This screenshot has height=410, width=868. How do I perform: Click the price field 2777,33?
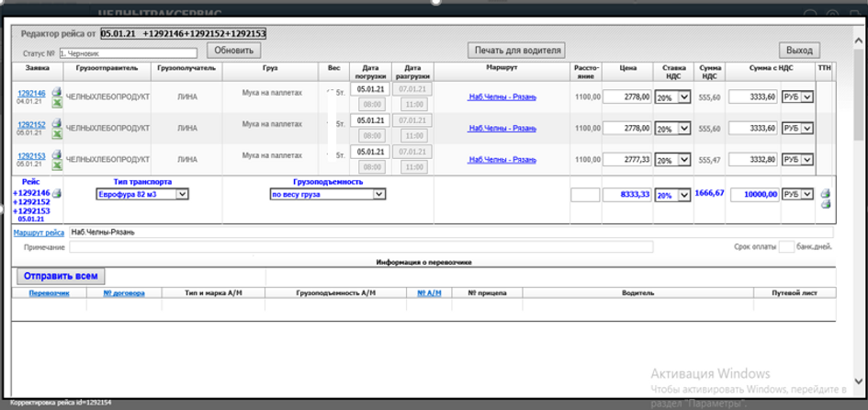627,160
